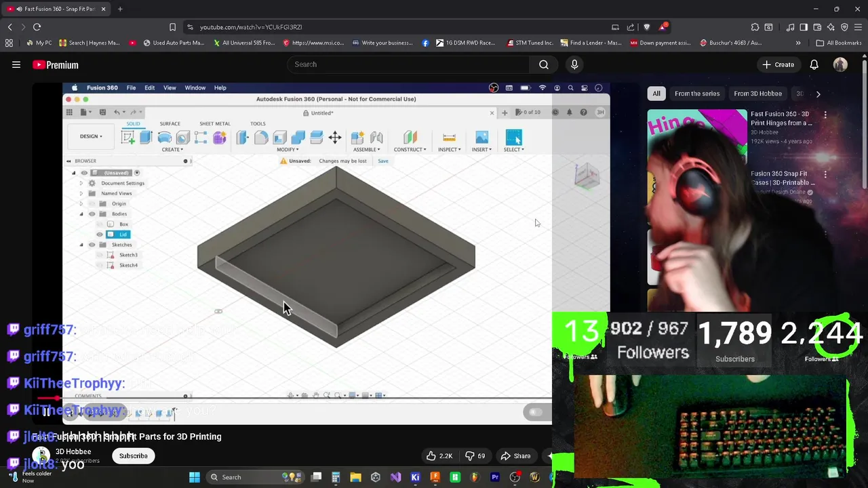The height and width of the screenshot is (488, 868).
Task: Expand the Named Views tree node
Action: point(81,193)
